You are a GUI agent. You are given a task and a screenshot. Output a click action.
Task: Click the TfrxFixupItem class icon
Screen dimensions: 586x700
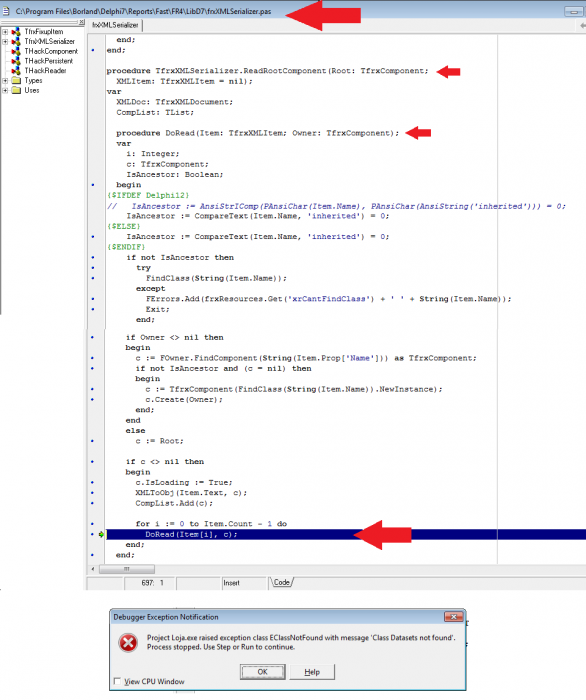pyautogui.click(x=16, y=32)
